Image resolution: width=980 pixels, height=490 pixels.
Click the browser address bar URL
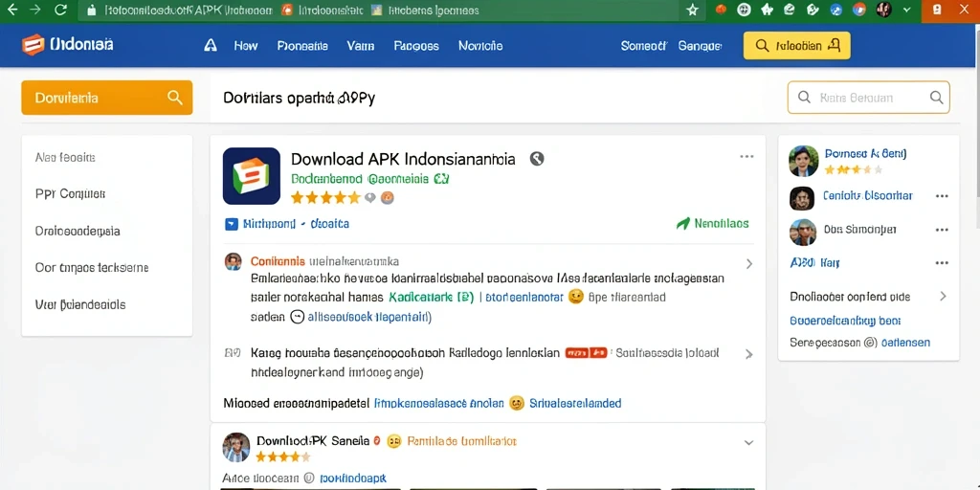(188, 11)
